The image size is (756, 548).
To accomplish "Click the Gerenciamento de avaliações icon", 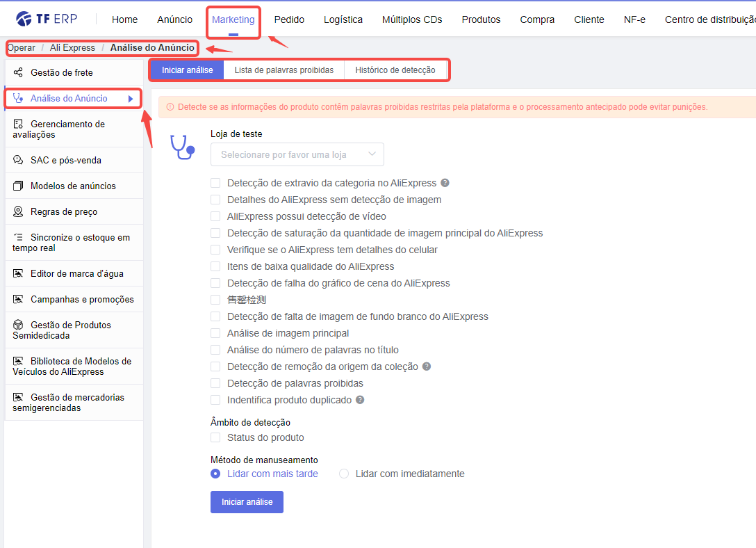I will coord(18,124).
